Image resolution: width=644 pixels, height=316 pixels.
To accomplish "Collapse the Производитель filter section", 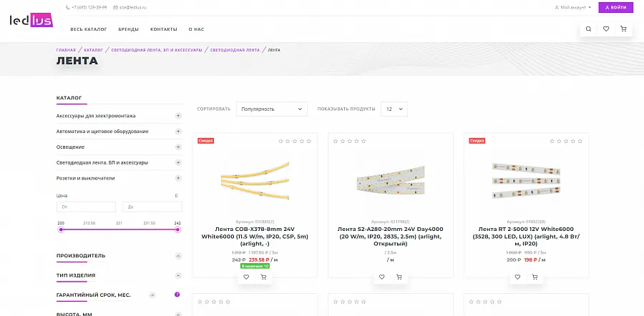I will tap(178, 256).
